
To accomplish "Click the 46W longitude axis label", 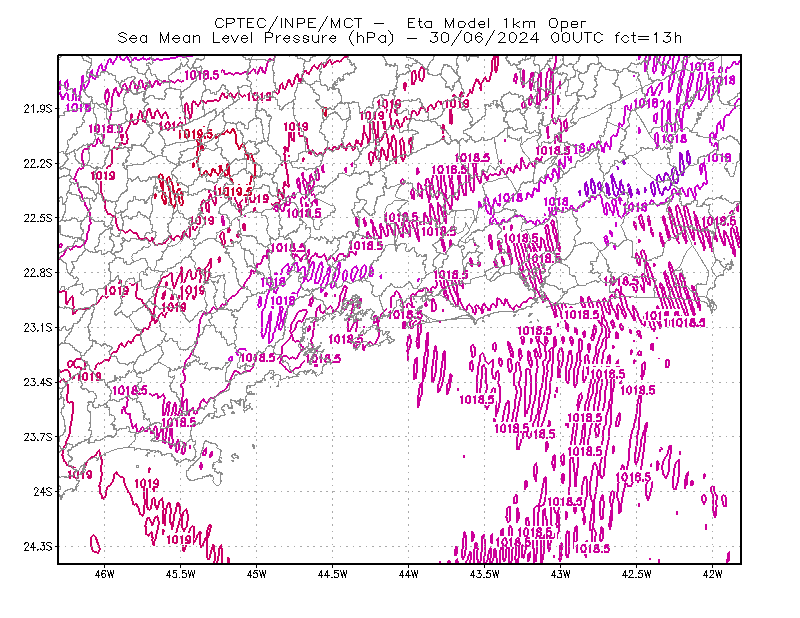I will click(105, 574).
